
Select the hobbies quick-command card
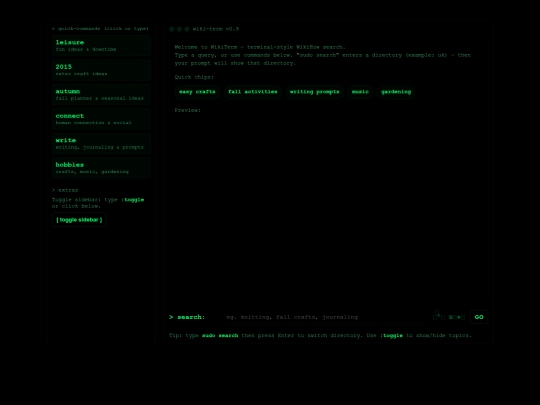pos(101,168)
